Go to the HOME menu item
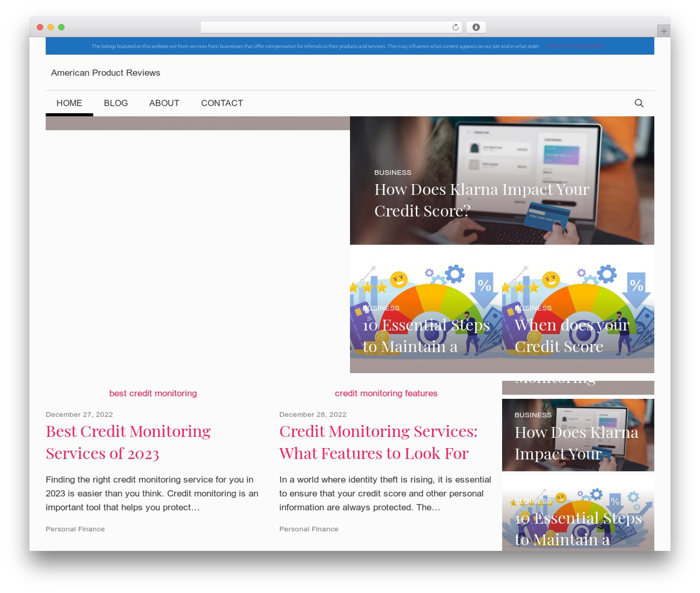700x593 pixels. point(69,103)
